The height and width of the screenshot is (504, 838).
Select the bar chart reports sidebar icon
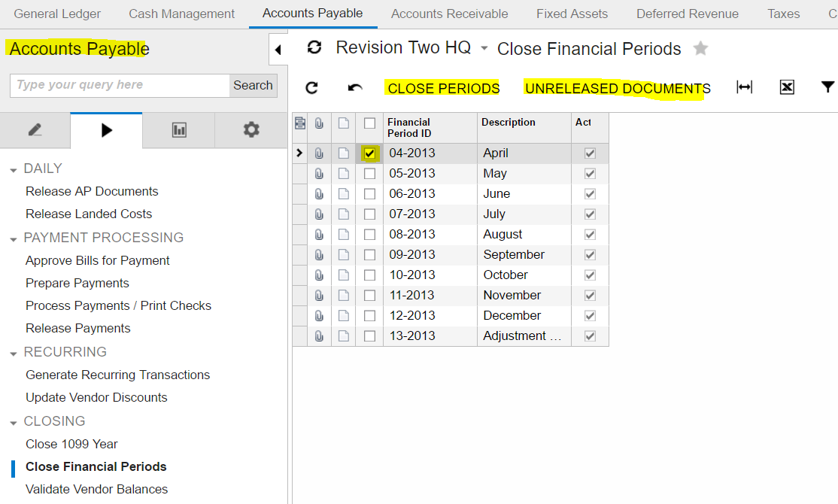tap(178, 129)
